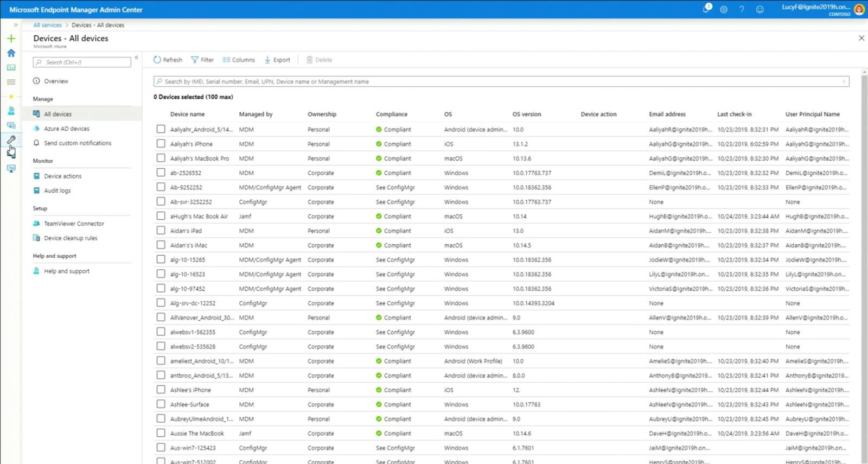Sort by Compliance column header
Viewport: 868px width, 464px height.
pos(391,114)
